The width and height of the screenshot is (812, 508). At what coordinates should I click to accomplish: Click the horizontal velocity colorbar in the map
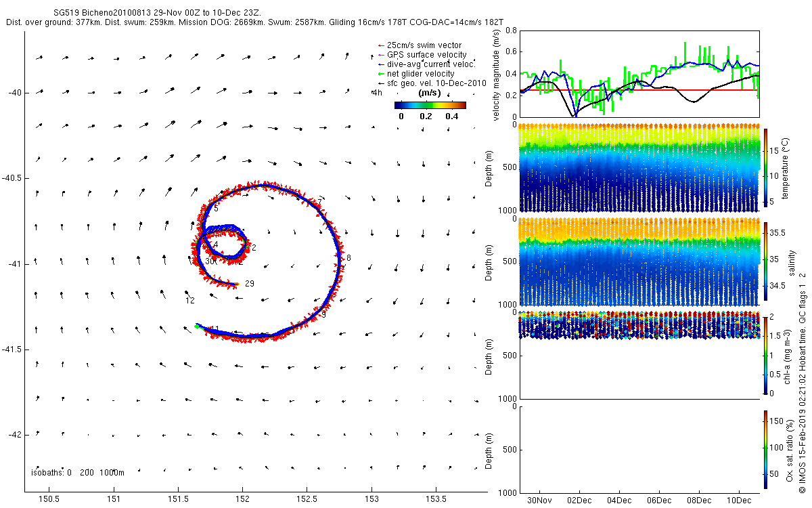[x=430, y=105]
